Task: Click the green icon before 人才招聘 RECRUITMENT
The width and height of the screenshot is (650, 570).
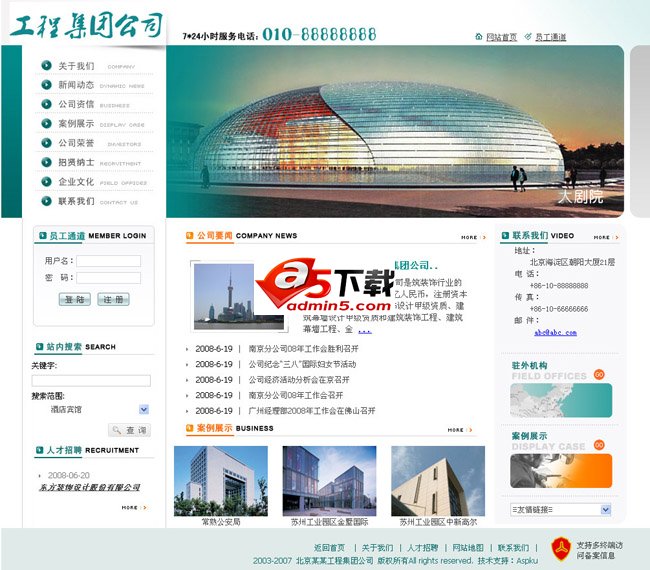Action: (40, 450)
